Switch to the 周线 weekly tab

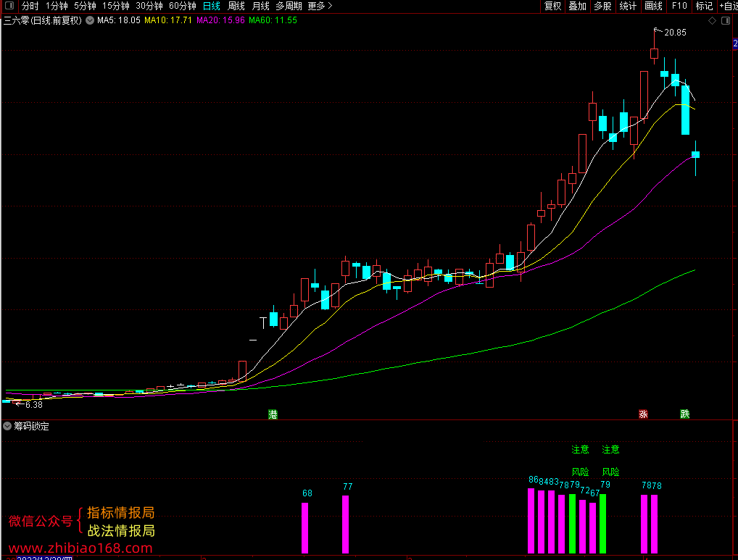click(x=236, y=6)
